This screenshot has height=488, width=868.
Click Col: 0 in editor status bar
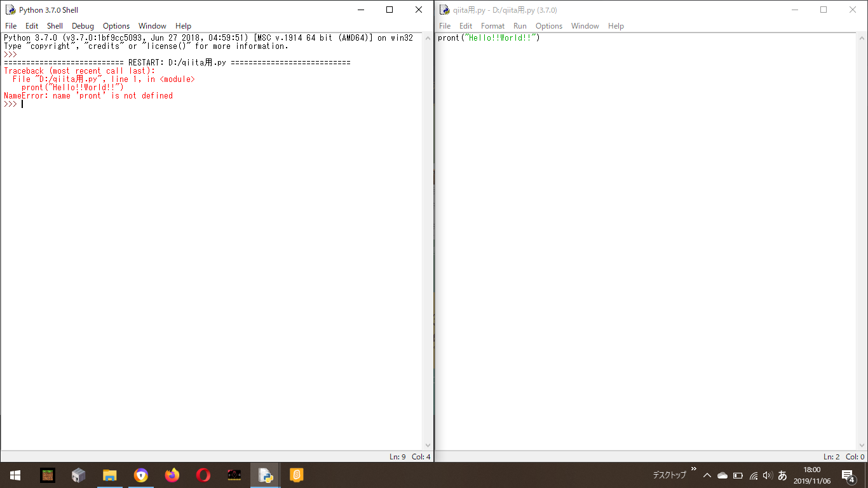tap(855, 457)
